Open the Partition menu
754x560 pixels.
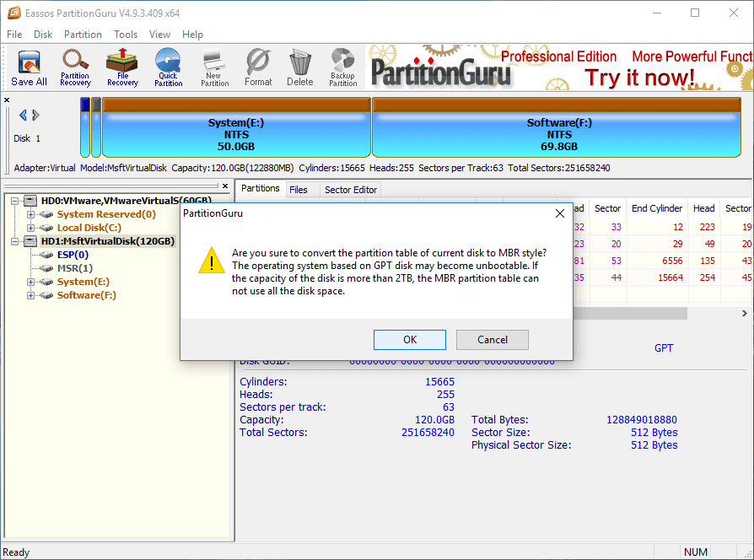[83, 35]
